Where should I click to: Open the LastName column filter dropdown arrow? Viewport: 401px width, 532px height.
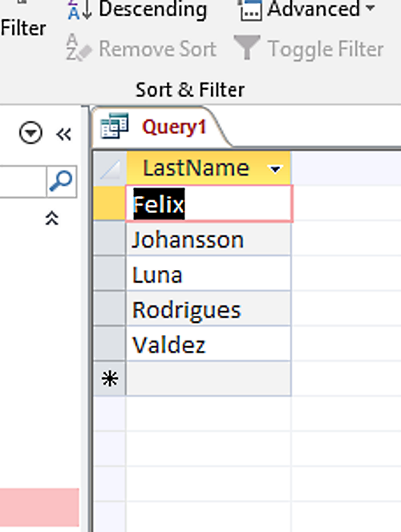click(x=275, y=168)
